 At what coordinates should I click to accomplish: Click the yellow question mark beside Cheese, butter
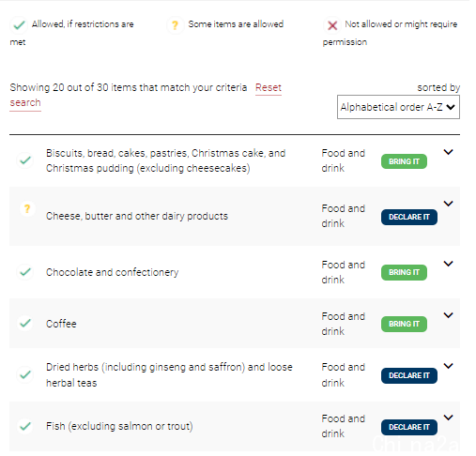pyautogui.click(x=27, y=208)
